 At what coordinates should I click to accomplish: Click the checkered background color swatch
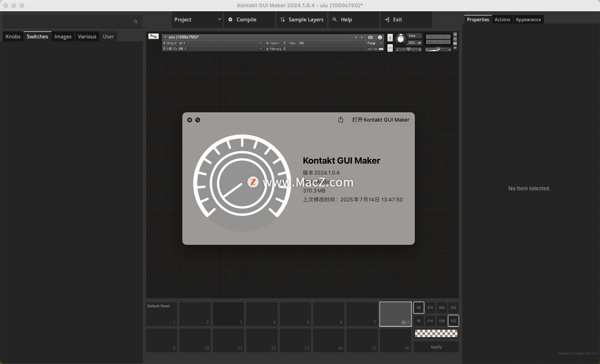click(436, 333)
